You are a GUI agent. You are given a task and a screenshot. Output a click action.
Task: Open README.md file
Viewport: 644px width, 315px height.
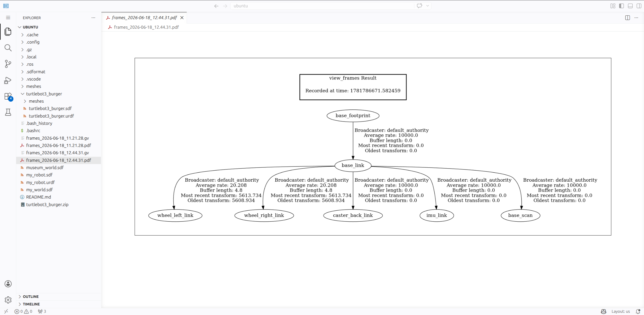tap(59, 197)
